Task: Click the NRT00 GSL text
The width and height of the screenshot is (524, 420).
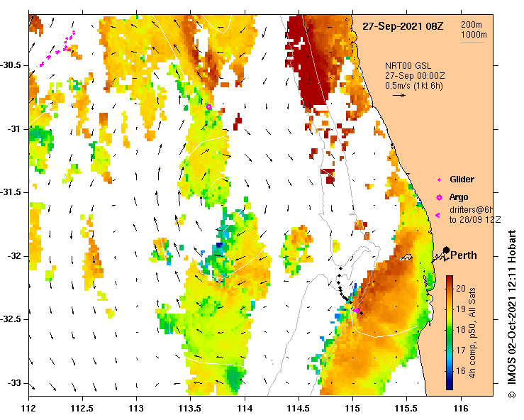Action: click(x=408, y=66)
